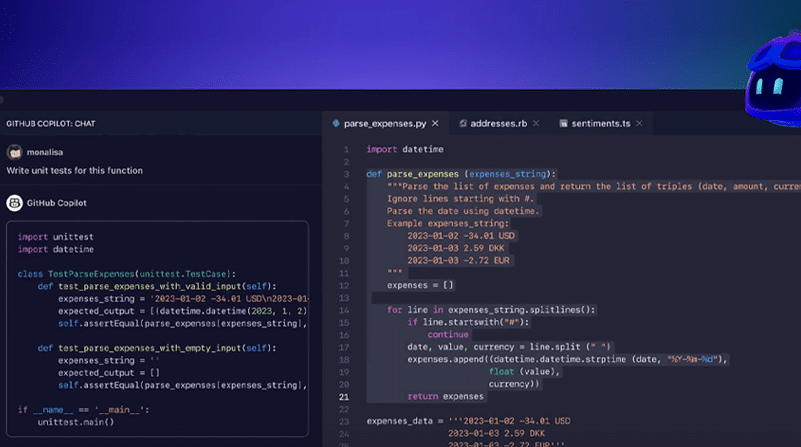The image size is (801, 447).
Task: Click line number 21 in the editor gutter
Action: [344, 397]
